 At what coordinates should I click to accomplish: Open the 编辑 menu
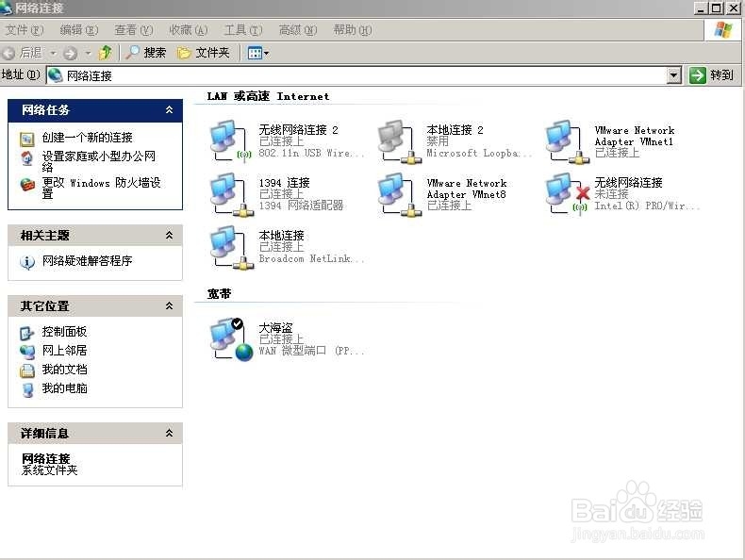tap(79, 30)
